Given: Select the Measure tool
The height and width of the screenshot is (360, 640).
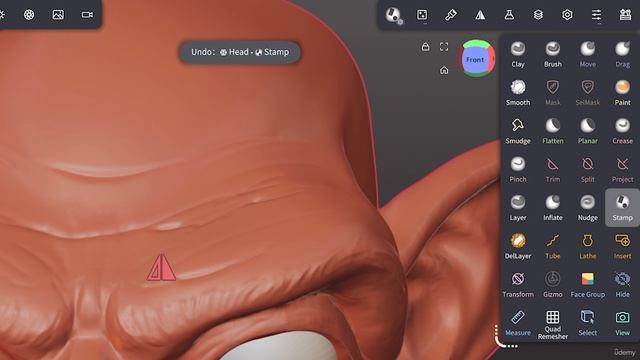Looking at the screenshot, I should 518,323.
